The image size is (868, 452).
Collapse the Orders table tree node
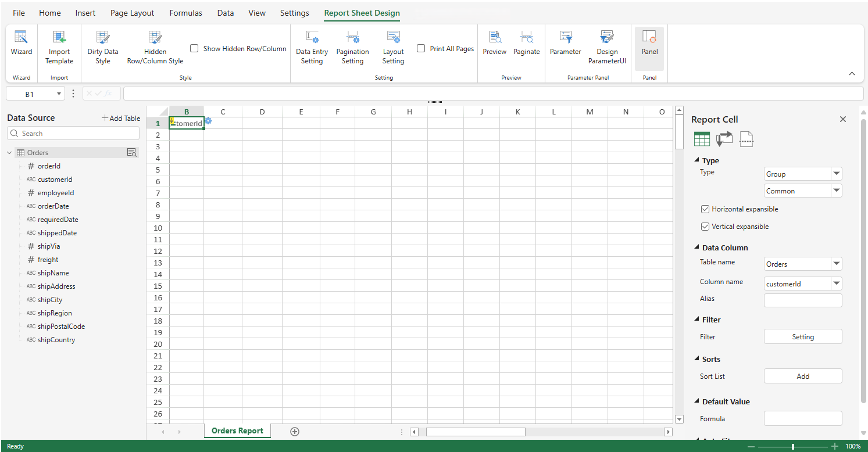tap(9, 153)
